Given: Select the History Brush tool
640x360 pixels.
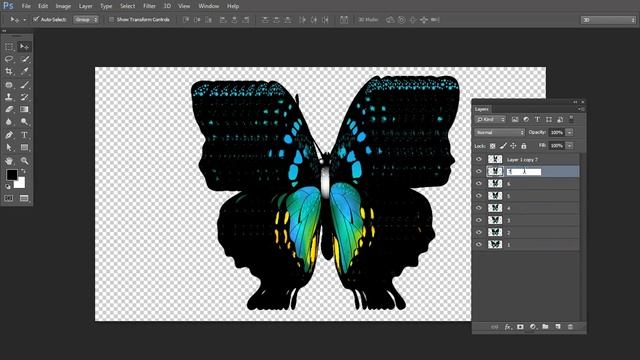Looking at the screenshot, I should (24, 97).
